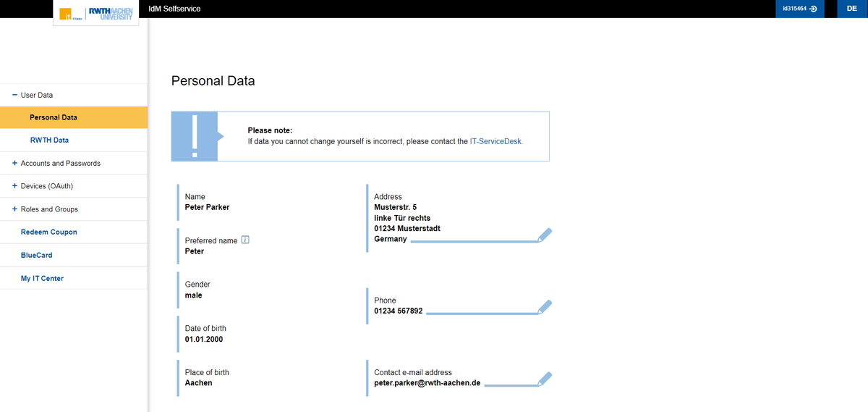868x412 pixels.
Task: Click the address line 01234 Musterstadt
Action: (x=407, y=229)
